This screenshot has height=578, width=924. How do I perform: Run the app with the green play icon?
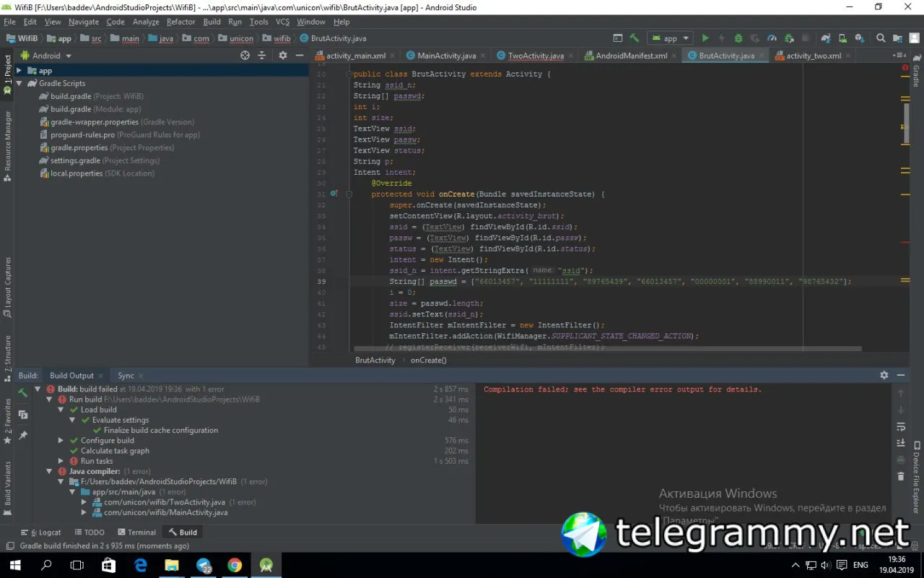tap(705, 38)
